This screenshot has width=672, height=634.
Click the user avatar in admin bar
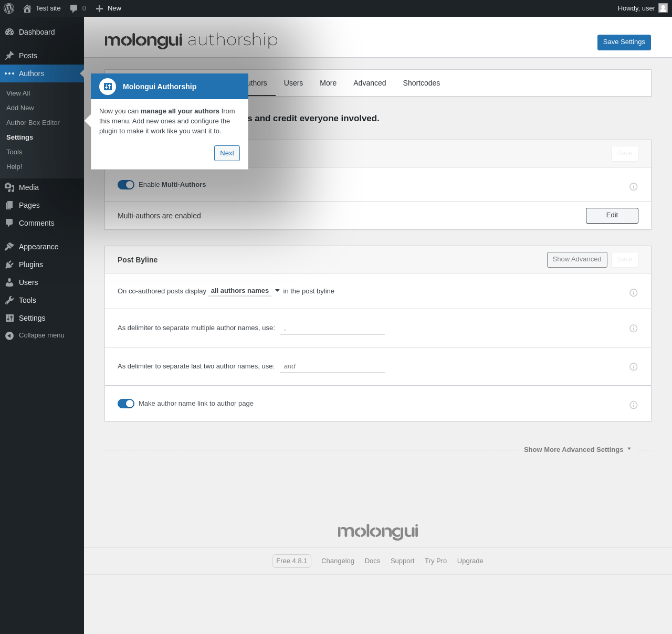pyautogui.click(x=663, y=8)
